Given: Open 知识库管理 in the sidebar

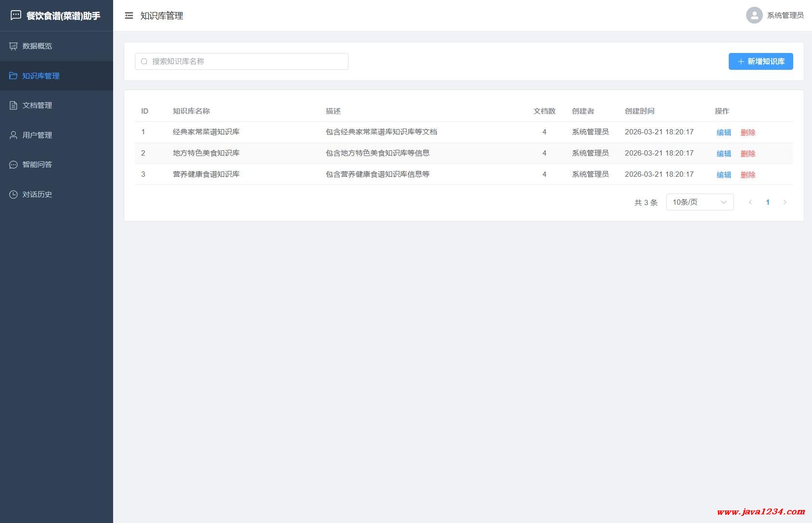Looking at the screenshot, I should [41, 76].
